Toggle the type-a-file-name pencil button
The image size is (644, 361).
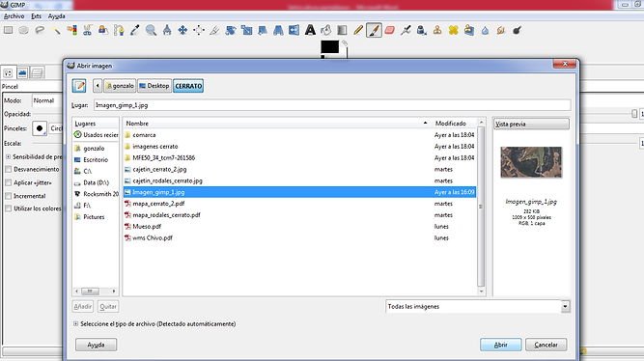(79, 86)
